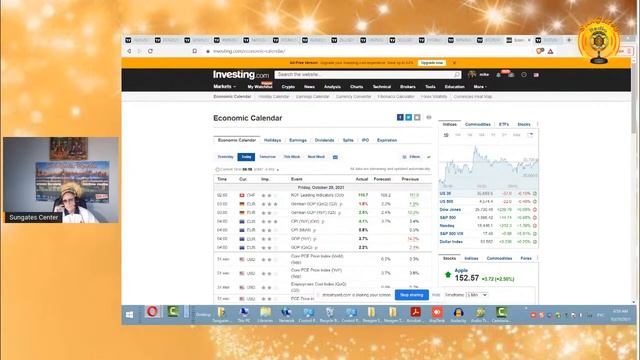Click the website search input field
The width and height of the screenshot is (640, 360).
(363, 75)
